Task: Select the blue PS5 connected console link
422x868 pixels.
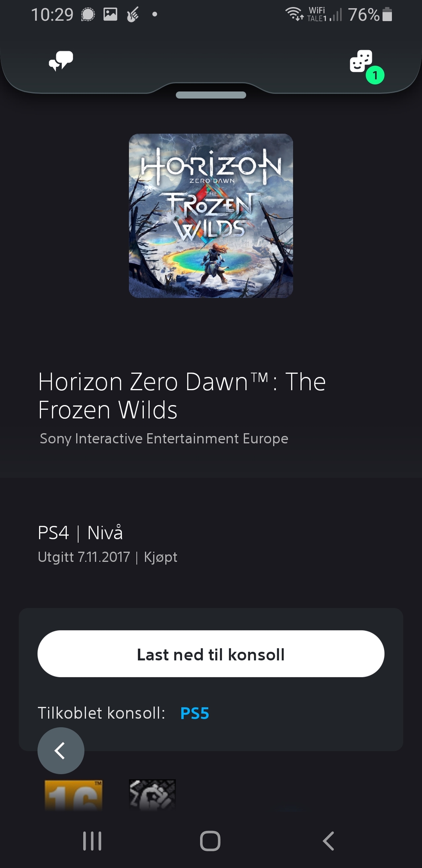Action: click(x=195, y=713)
